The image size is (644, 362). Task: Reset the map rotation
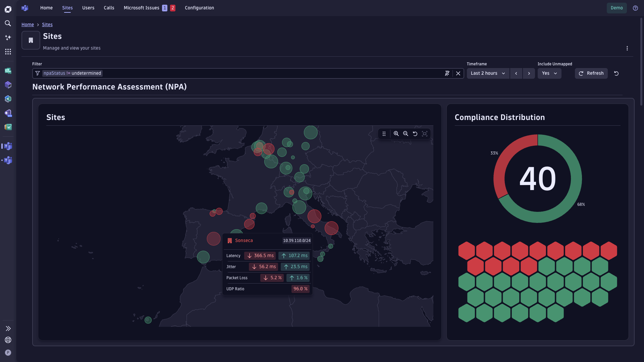pyautogui.click(x=415, y=133)
